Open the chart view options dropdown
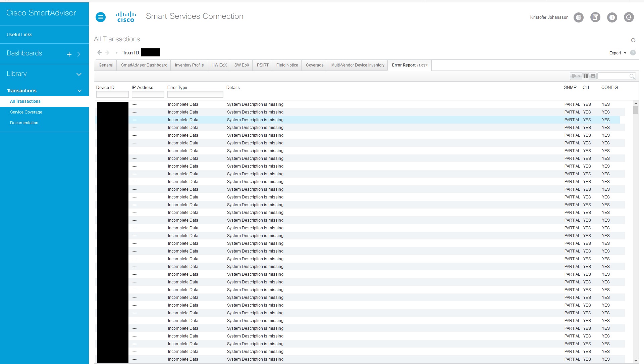 (576, 76)
